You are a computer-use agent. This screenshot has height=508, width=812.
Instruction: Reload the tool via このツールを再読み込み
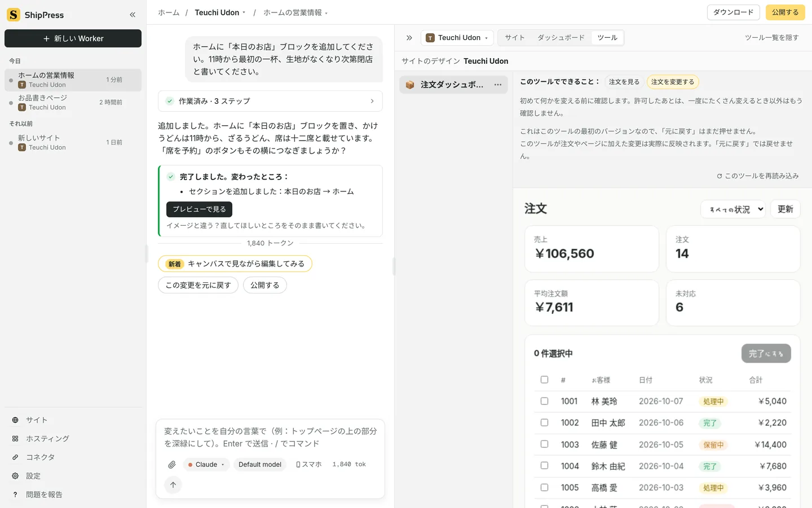point(758,176)
